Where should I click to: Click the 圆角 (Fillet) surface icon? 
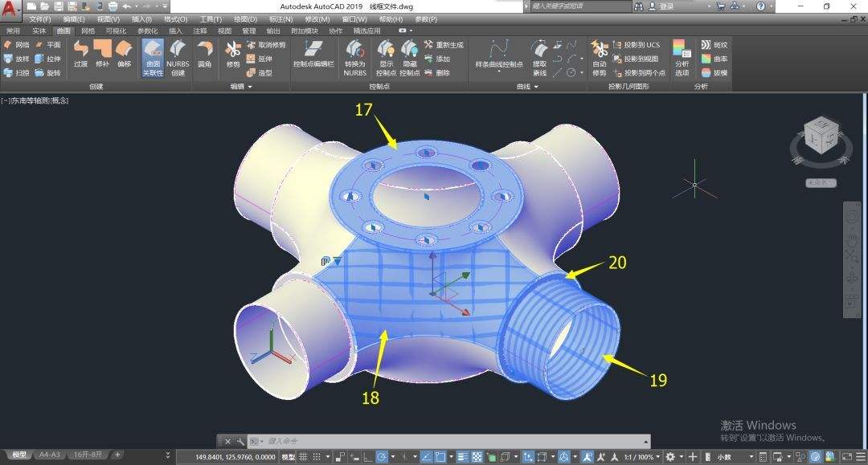[x=204, y=55]
